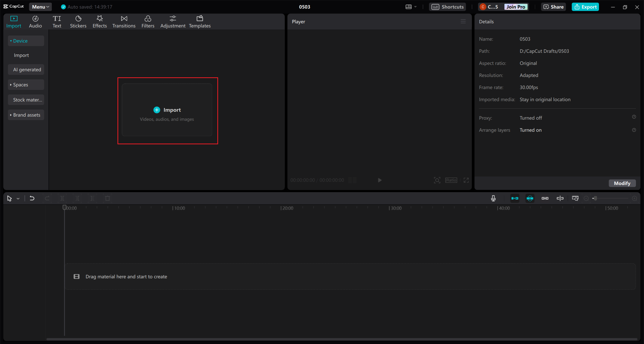Viewport: 644px width, 344px height.
Task: Click the Undo arrow in timeline toolbar
Action: [x=32, y=198]
